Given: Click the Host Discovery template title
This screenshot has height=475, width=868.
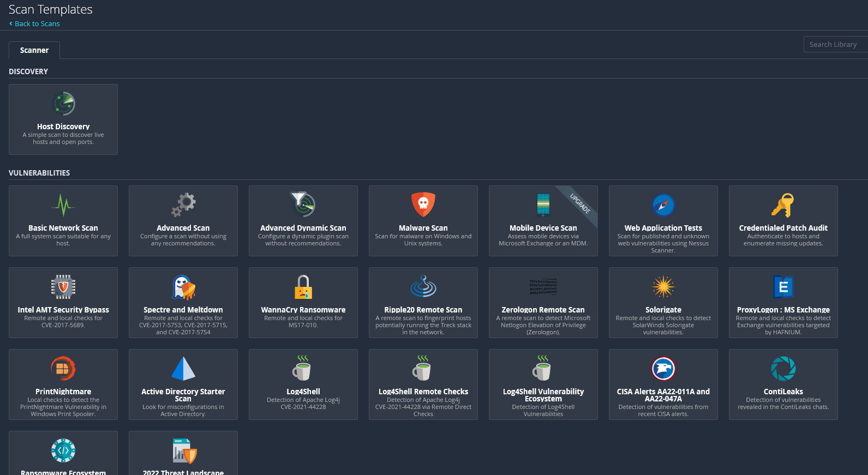Looking at the screenshot, I should pos(63,127).
